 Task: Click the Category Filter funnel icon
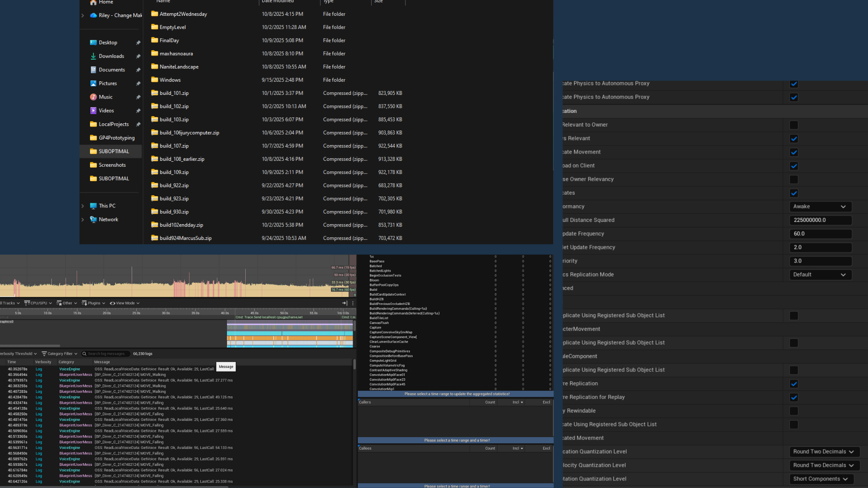pos(44,354)
